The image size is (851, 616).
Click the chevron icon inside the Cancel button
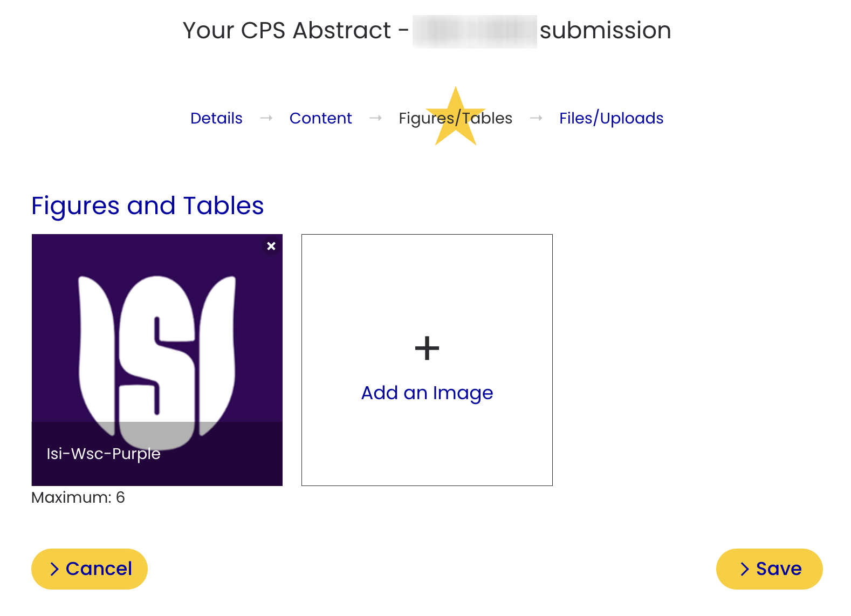tap(54, 569)
